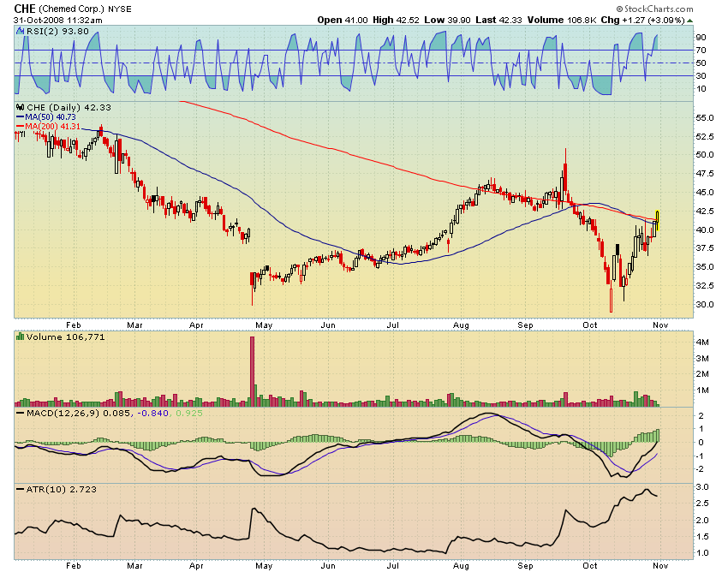Image resolution: width=728 pixels, height=572 pixels.
Task: Click the 1.5 label on ATR axis
Action: point(703,537)
